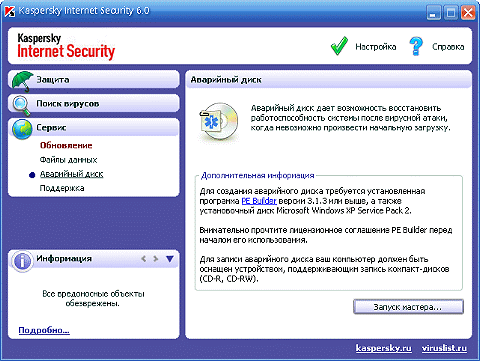Open the Сервис section
The height and width of the screenshot is (361, 480).
[x=94, y=128]
